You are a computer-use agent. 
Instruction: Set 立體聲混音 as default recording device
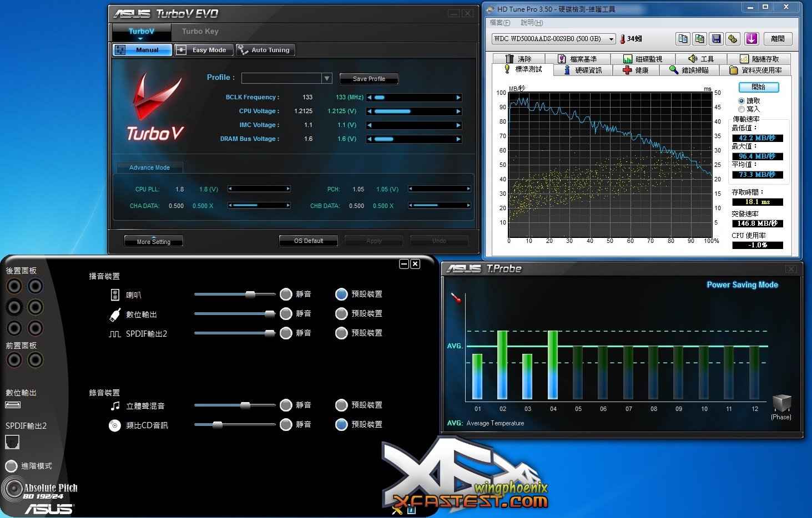(341, 405)
